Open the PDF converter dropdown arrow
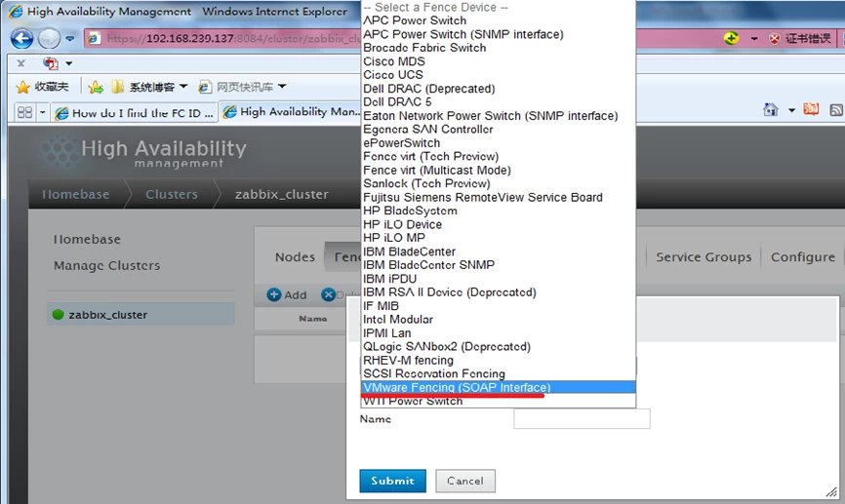845x504 pixels. pos(69,63)
